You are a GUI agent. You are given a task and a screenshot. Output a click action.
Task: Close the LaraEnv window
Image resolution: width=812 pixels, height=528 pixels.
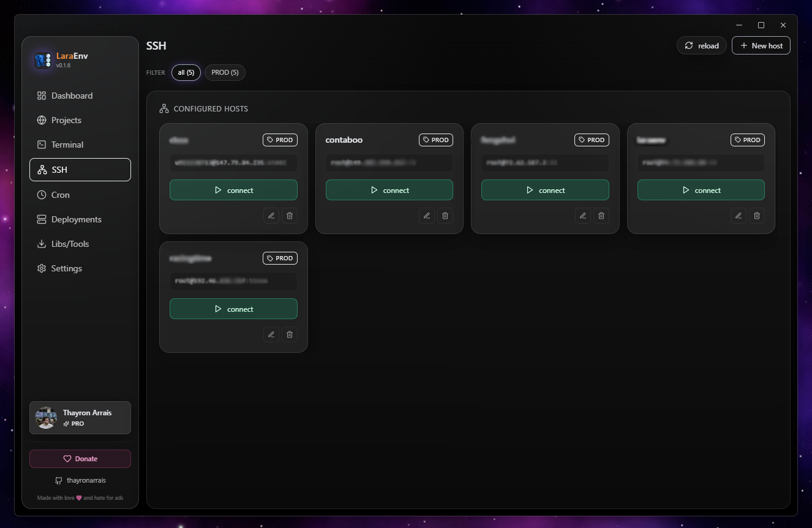click(x=783, y=25)
